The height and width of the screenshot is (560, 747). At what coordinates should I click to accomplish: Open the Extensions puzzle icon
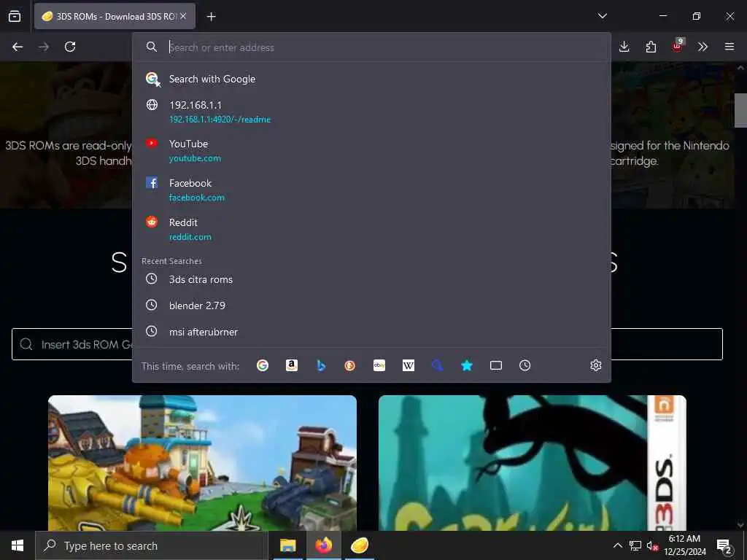click(x=651, y=47)
